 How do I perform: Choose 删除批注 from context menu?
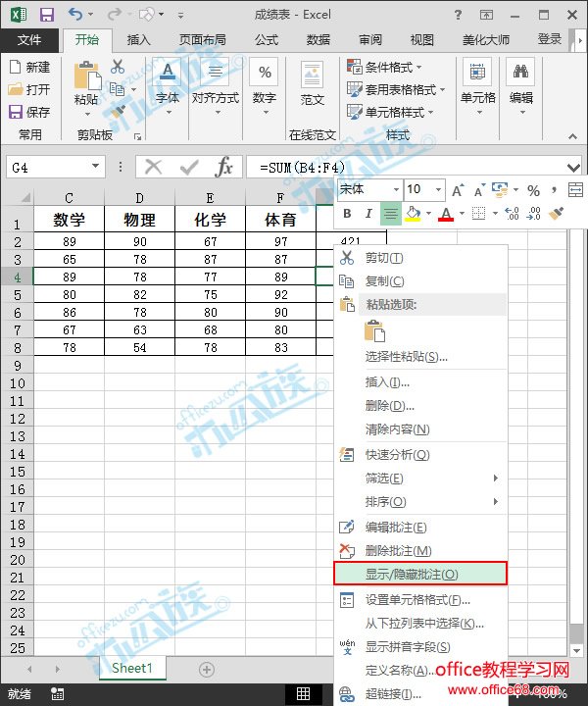[420, 550]
